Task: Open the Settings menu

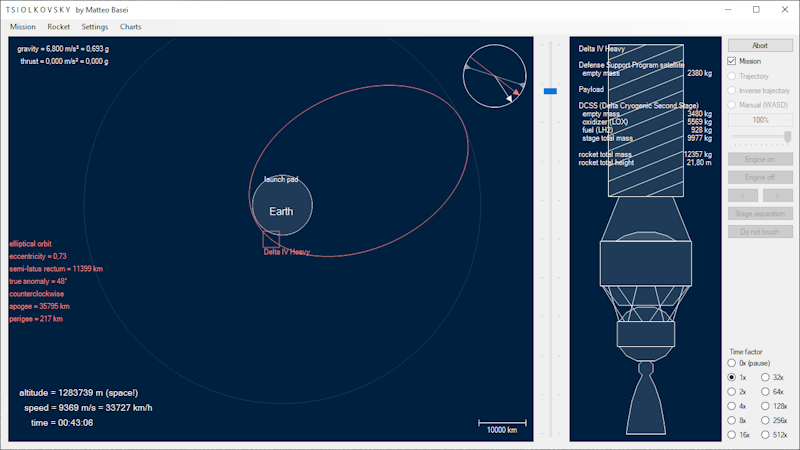Action: point(95,27)
